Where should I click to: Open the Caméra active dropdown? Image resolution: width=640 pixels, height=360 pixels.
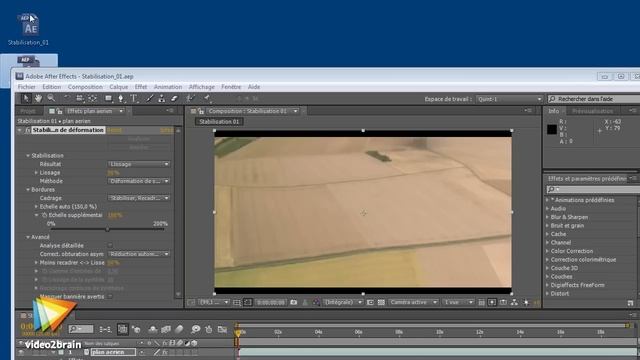(x=413, y=302)
